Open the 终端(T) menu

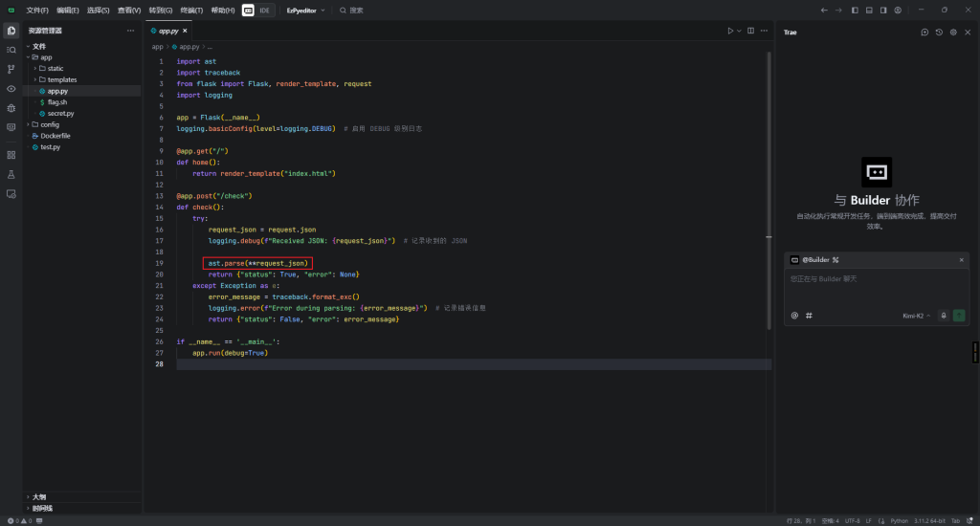click(x=193, y=10)
